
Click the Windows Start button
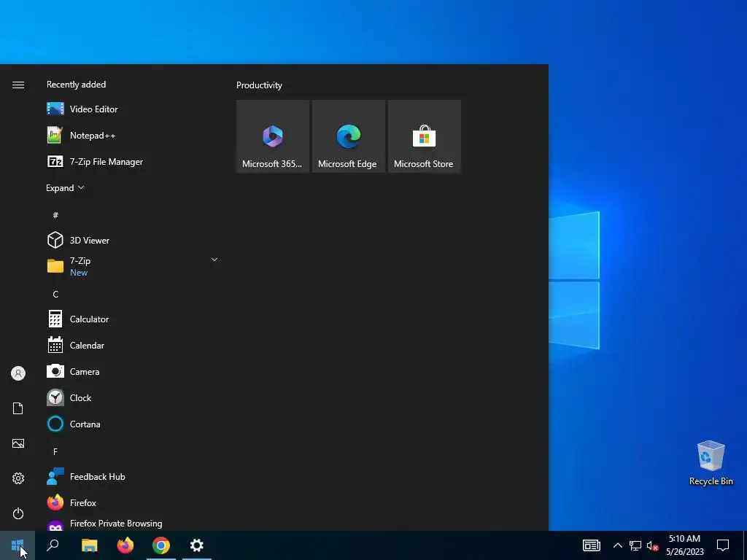coord(18,545)
